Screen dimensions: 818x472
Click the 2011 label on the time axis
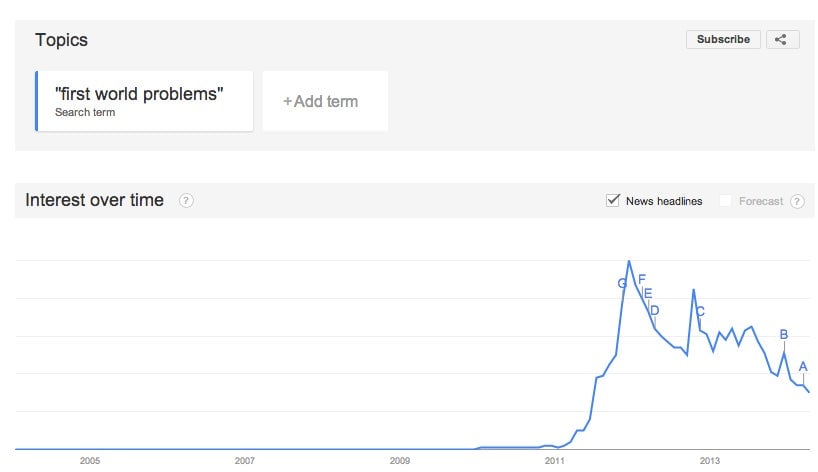[x=555, y=461]
